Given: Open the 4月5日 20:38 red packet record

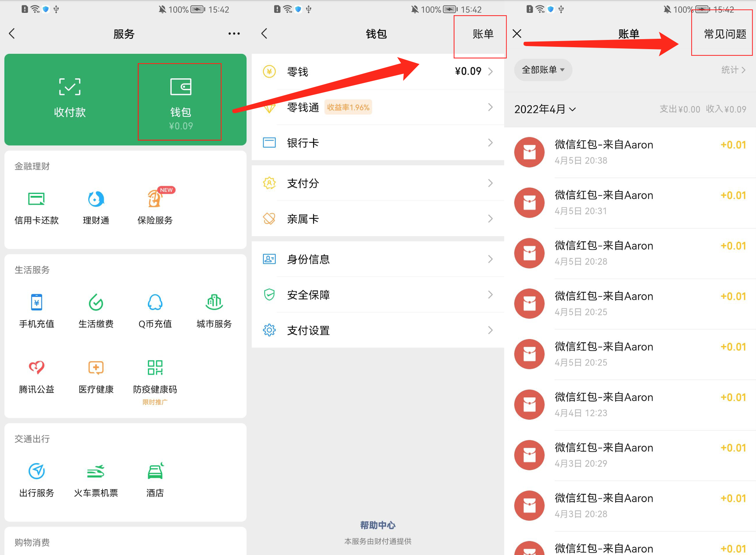Looking at the screenshot, I should coord(629,152).
